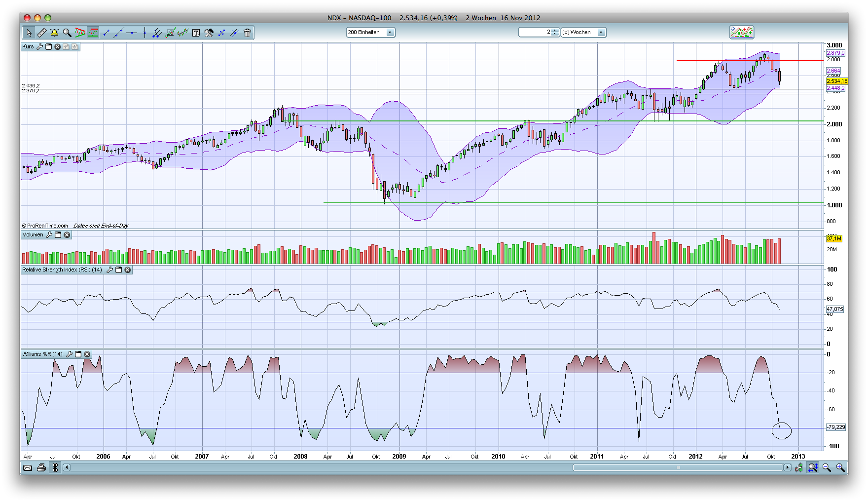Open the hammer and wrench settings tool
The height and width of the screenshot is (502, 868).
209,33
